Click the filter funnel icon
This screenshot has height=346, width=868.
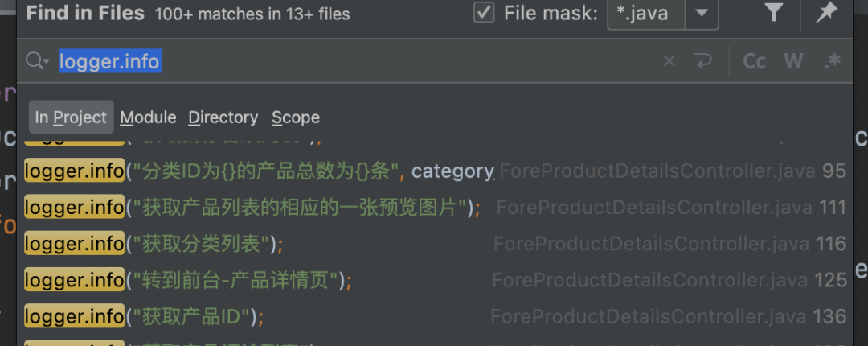pyautogui.click(x=773, y=13)
